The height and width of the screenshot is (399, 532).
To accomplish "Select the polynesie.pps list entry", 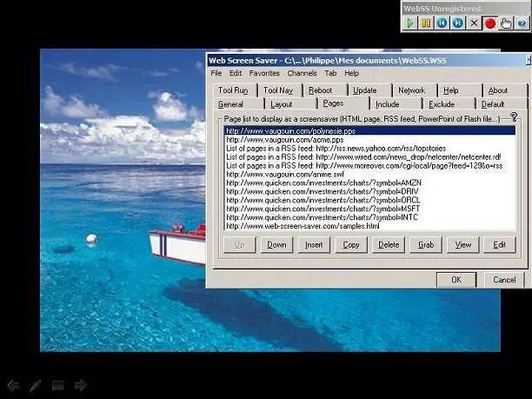I will click(x=369, y=131).
